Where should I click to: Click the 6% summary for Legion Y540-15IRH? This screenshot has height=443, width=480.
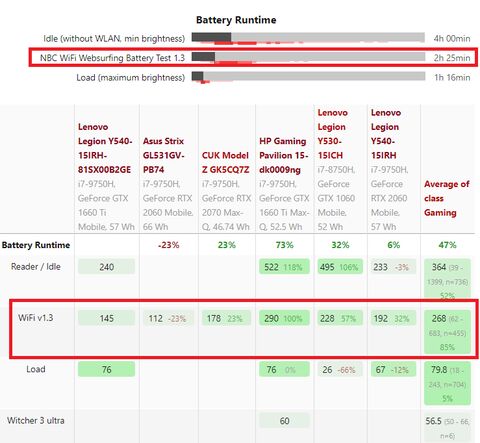(x=393, y=245)
